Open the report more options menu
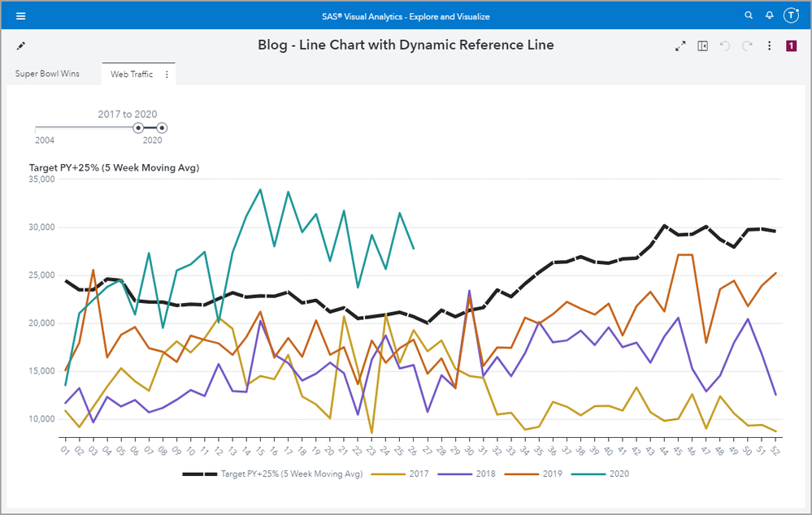 coord(769,46)
